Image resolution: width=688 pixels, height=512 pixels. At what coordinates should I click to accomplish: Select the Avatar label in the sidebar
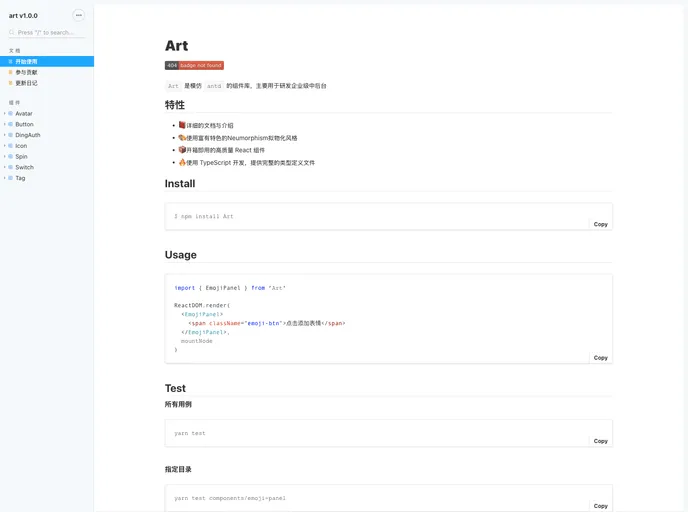pos(24,114)
